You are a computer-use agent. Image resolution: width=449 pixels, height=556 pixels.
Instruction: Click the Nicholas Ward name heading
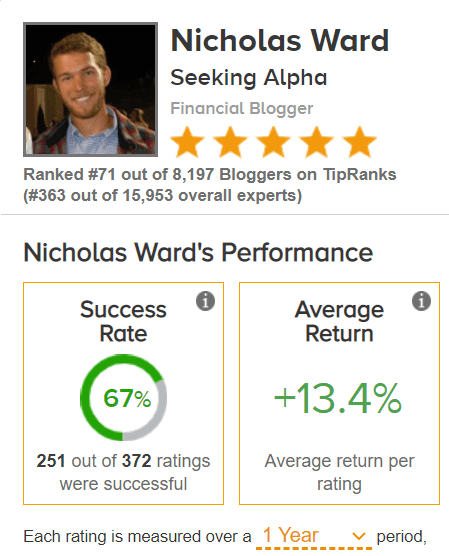click(x=279, y=41)
